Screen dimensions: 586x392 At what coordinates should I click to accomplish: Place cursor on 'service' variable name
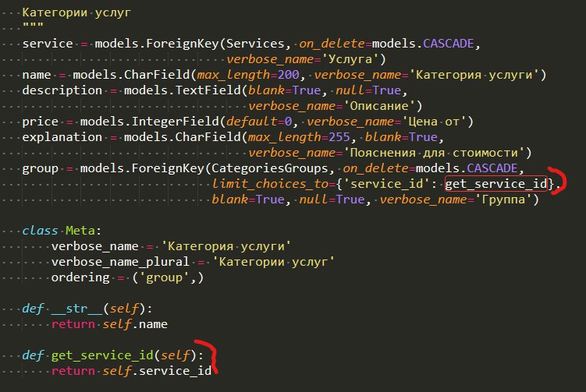pyautogui.click(x=48, y=44)
